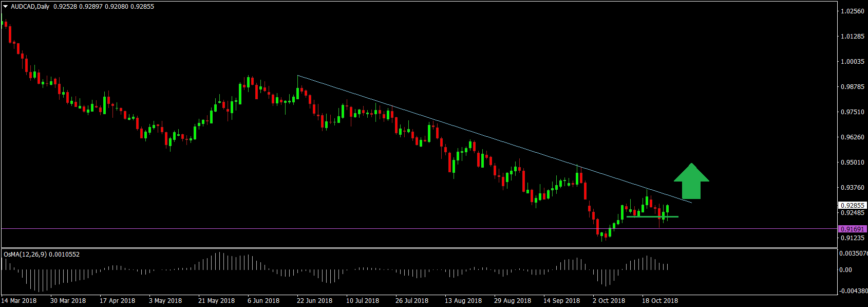
Task: Click the 0.00 OsMA scale label
Action: point(846,270)
